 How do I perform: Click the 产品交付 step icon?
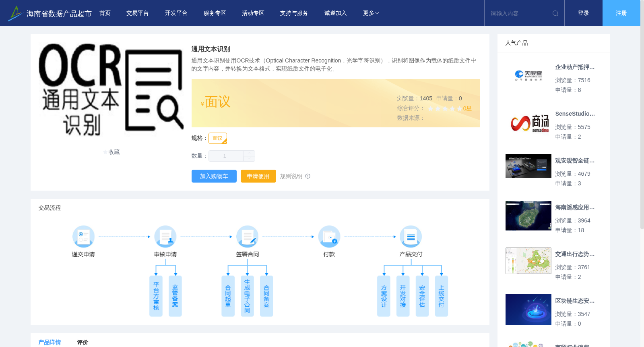411,237
